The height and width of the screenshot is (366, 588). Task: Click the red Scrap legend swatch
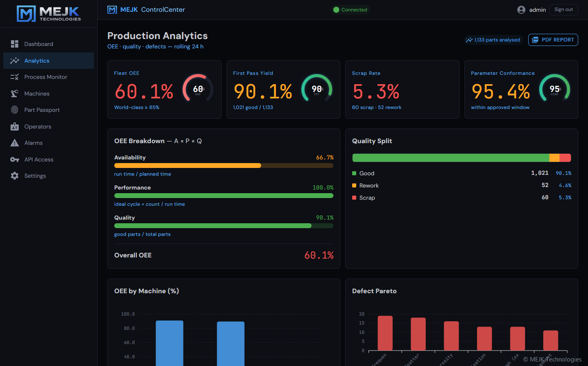point(354,198)
